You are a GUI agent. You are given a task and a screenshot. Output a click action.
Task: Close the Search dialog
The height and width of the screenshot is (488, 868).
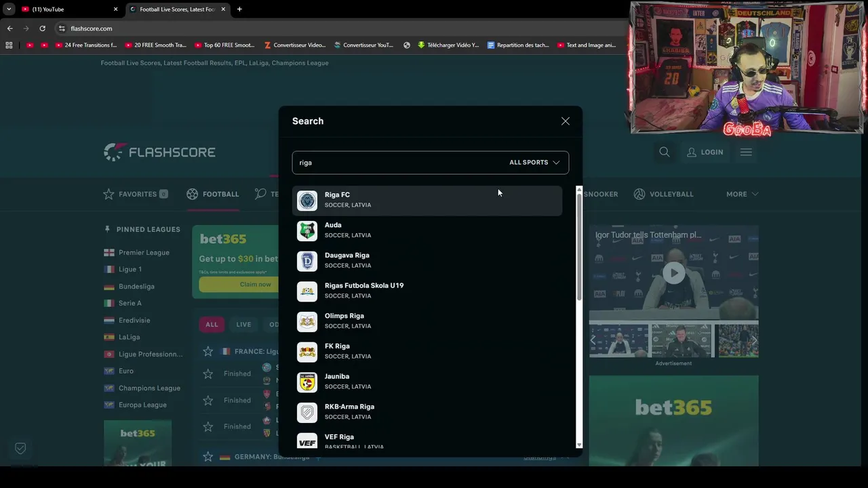coord(566,121)
